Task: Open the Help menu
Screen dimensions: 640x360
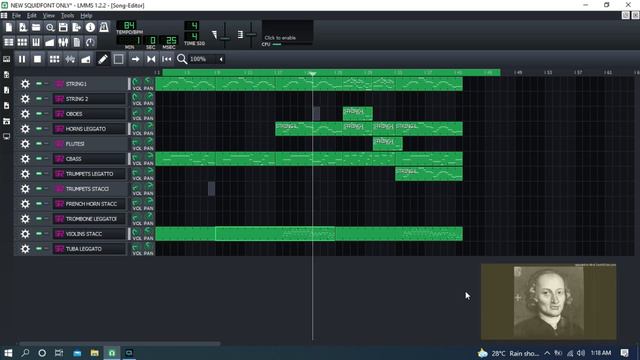Action: [86, 16]
